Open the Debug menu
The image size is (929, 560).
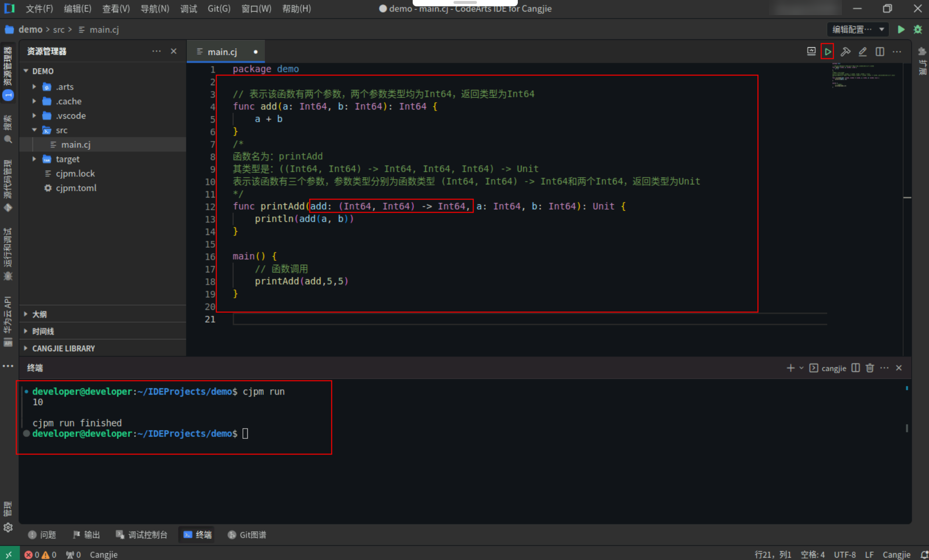[189, 9]
